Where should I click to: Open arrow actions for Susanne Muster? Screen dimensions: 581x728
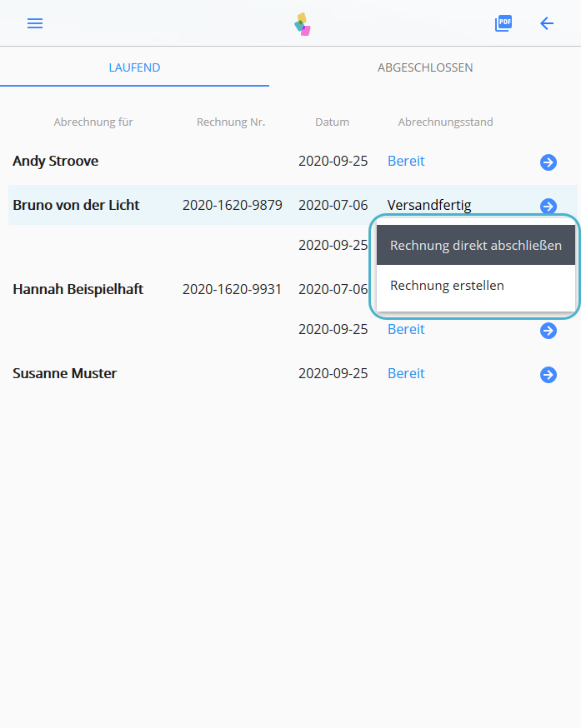[548, 375]
